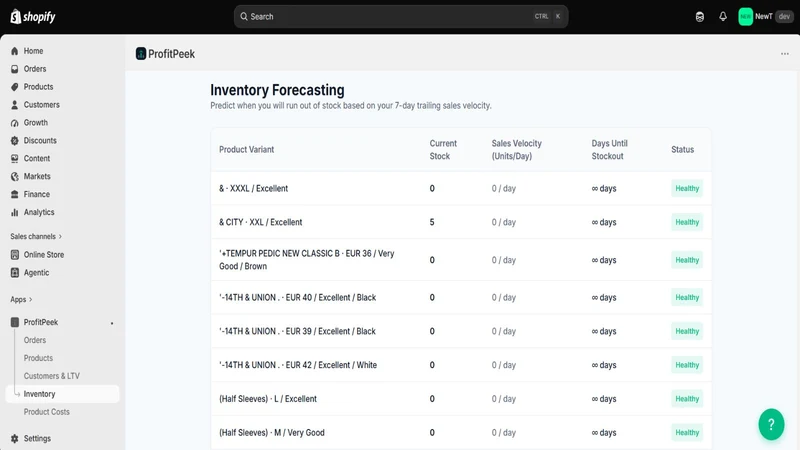800x450 pixels.
Task: Select '(Half Sleeves) - L / Excellent' row
Action: (461, 398)
